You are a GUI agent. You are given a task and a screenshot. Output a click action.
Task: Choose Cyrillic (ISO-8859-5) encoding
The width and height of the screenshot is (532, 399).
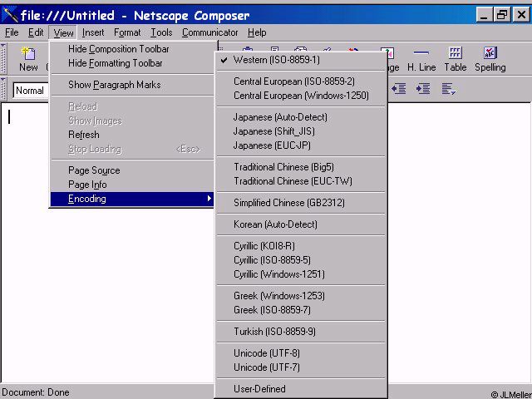[x=301, y=260]
